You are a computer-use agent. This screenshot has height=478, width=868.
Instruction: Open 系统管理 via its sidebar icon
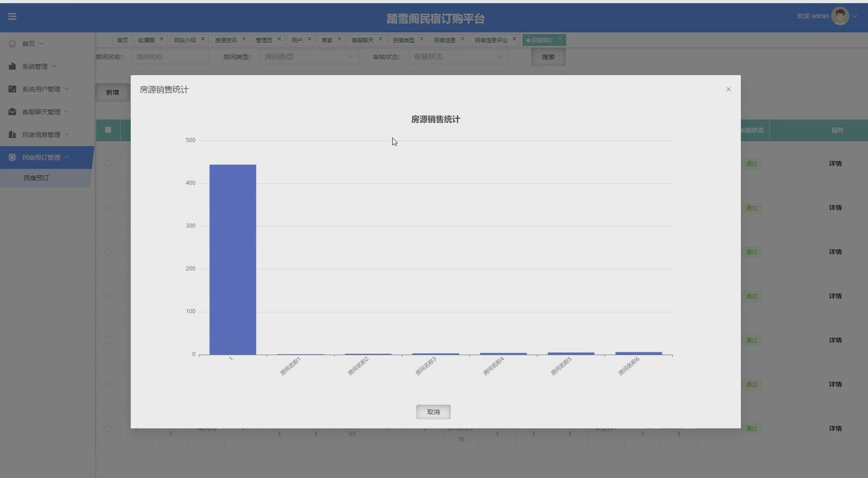tap(12, 66)
